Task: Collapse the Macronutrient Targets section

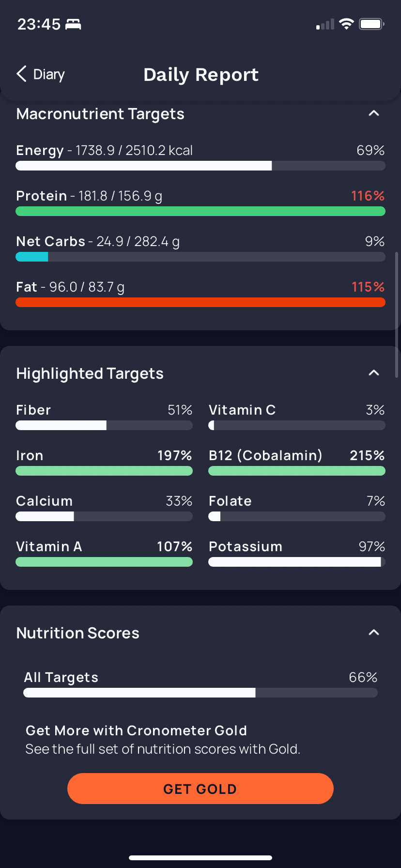Action: [373, 113]
